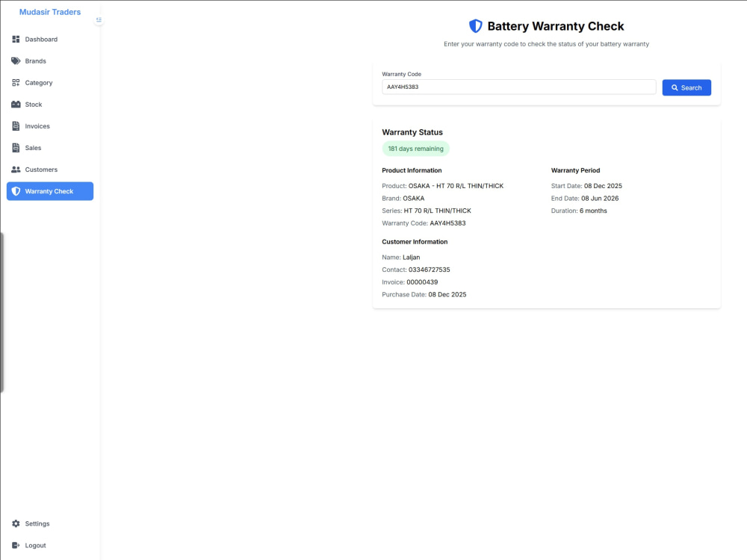Screen dimensions: 747x560
Task: Click the Series value HT 70 R/L THIN/THICK
Action: (437, 211)
